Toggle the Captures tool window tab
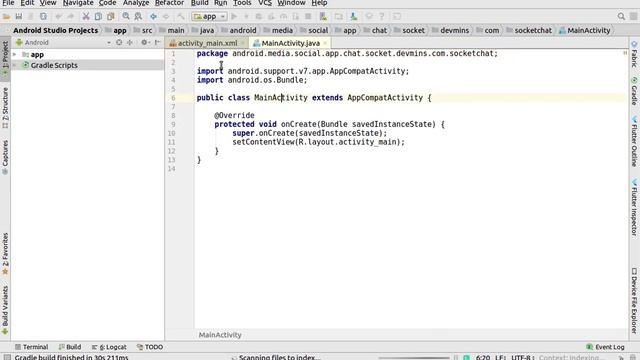 (5, 157)
